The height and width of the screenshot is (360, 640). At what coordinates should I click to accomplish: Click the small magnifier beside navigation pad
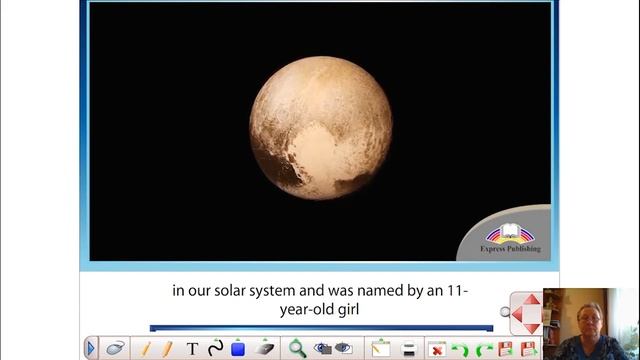coord(505,312)
